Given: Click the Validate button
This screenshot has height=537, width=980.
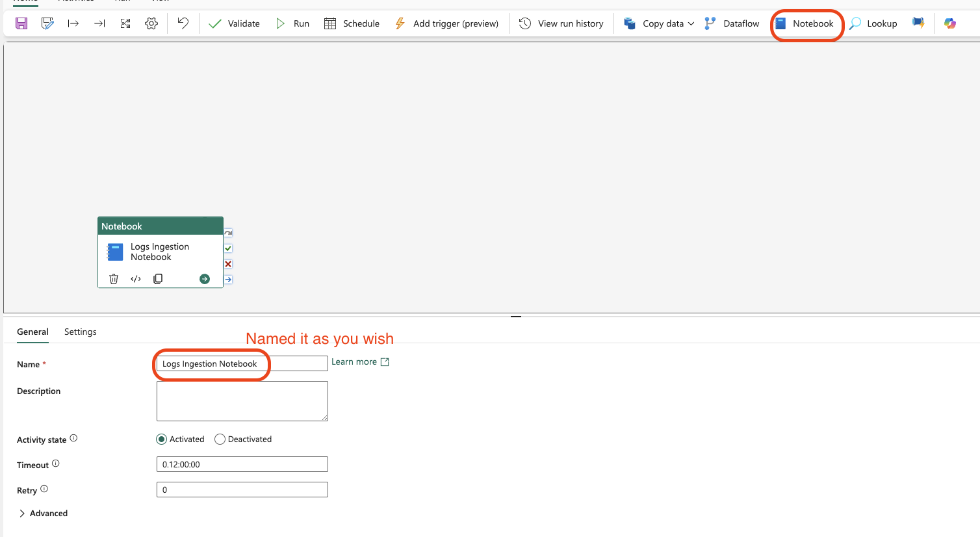Looking at the screenshot, I should tap(234, 23).
